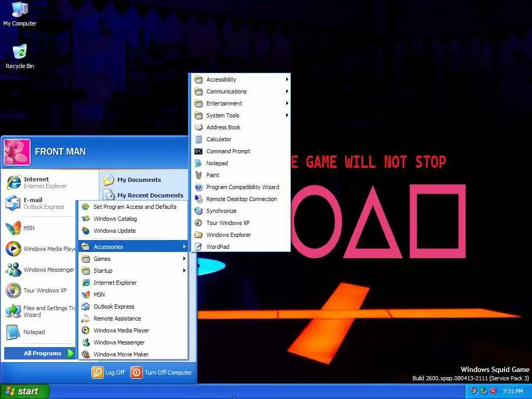532x399 pixels.
Task: Launch WordPad
Action: pyautogui.click(x=241, y=247)
